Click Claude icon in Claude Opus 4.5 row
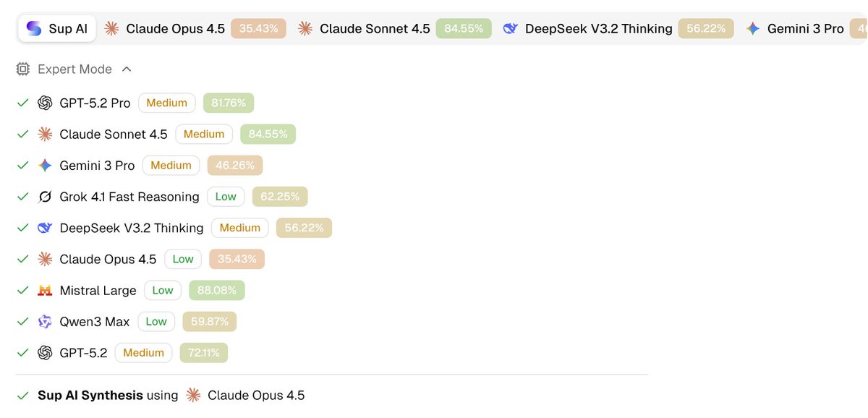 45,259
